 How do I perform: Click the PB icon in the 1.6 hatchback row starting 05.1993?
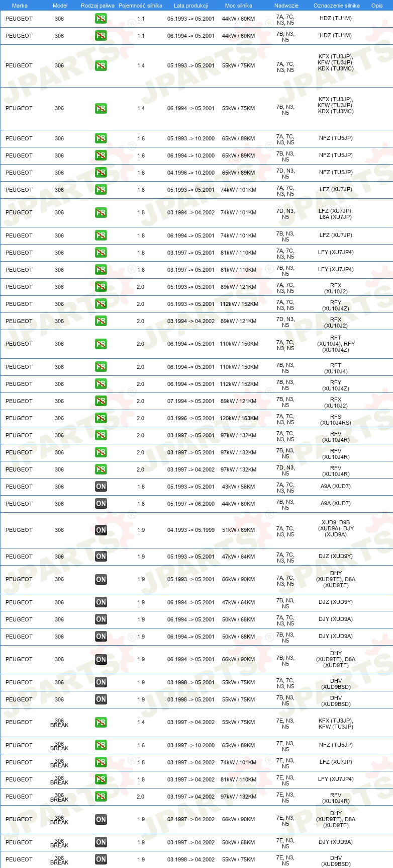(x=101, y=138)
